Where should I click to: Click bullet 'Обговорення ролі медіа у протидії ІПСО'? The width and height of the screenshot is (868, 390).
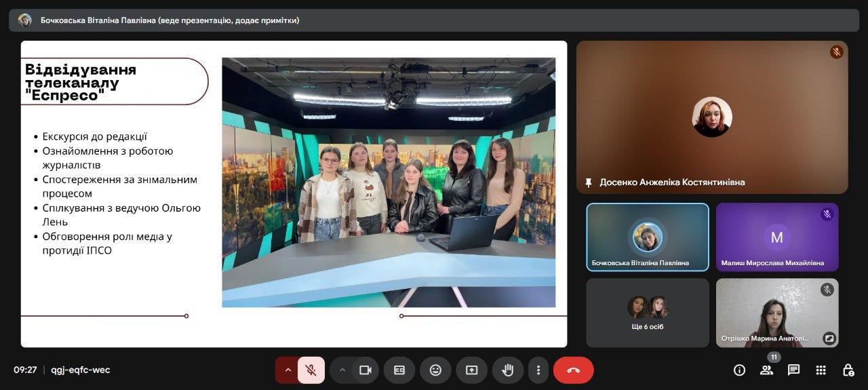click(x=107, y=243)
